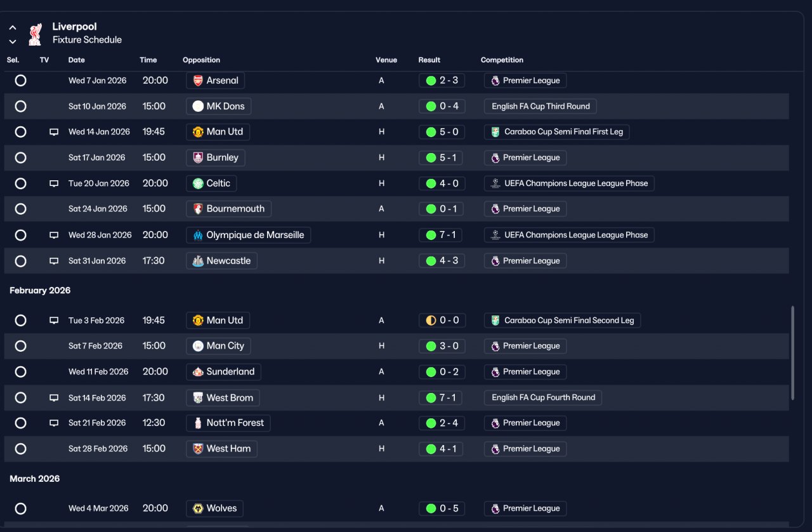Select the MK Dons fixture radio button

[20, 106]
